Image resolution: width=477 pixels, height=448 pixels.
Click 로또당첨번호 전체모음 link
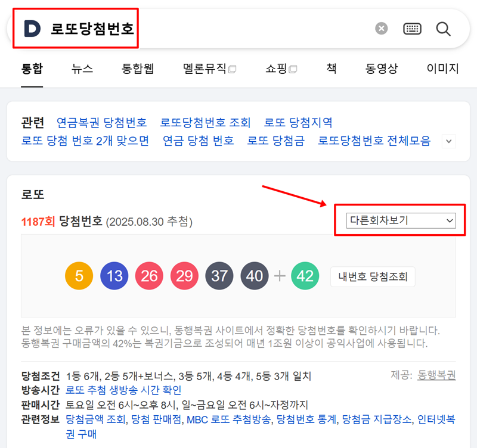(374, 141)
